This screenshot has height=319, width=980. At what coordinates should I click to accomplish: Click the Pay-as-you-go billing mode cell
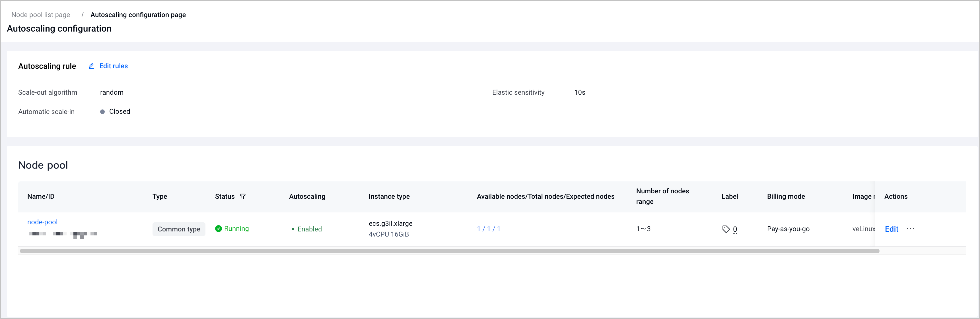point(788,229)
